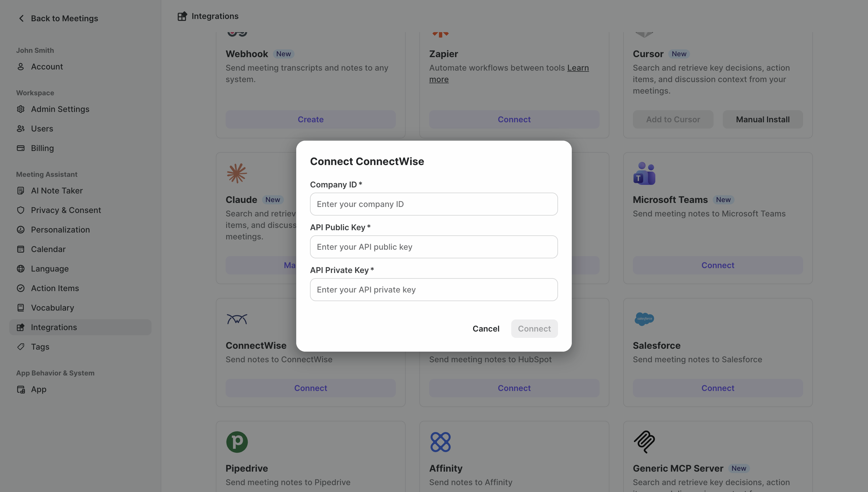Open the Tags sidebar item
Viewport: 868px width, 492px height.
click(40, 347)
